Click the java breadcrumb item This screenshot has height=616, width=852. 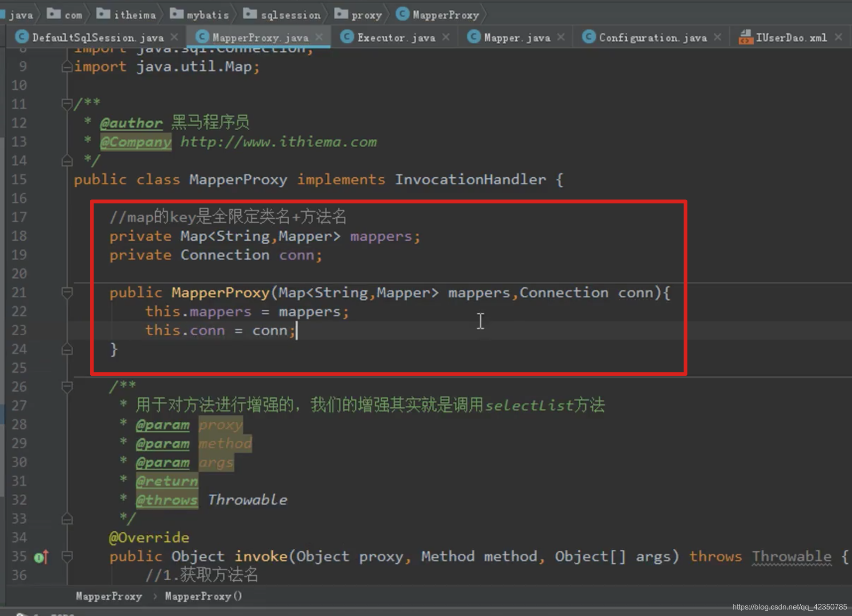tap(18, 15)
